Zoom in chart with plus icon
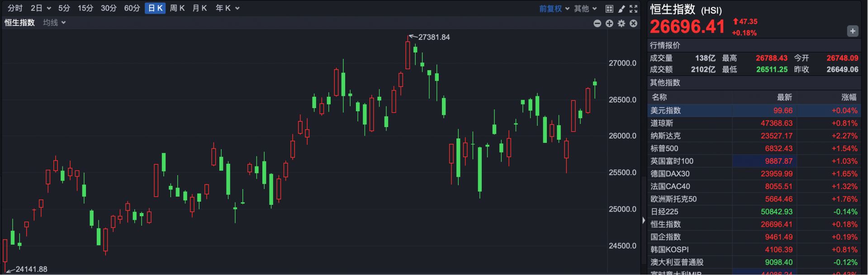Screen dimensions: 868x275 (609, 24)
